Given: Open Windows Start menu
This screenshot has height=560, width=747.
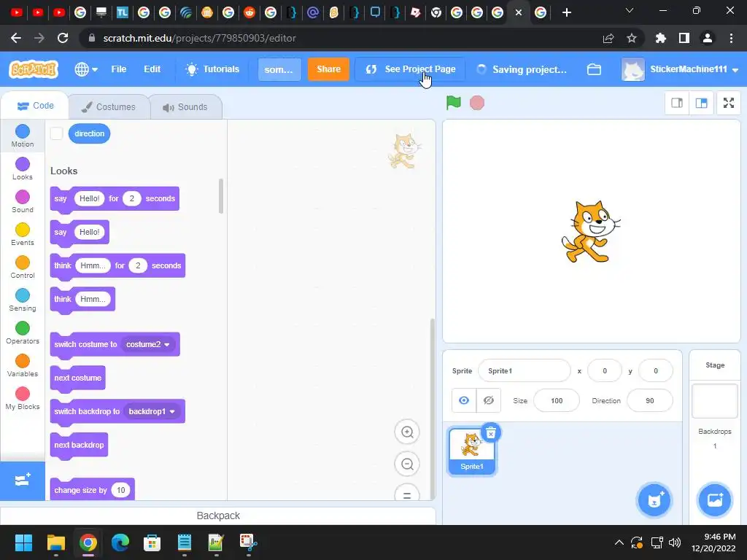Looking at the screenshot, I should [23, 542].
